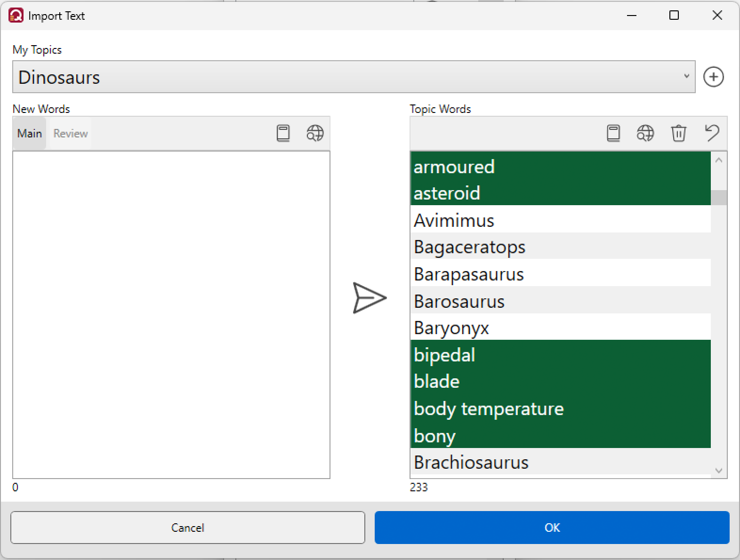Click the undo arrow icon in Topic Words
This screenshot has height=560, width=740.
[x=712, y=133]
